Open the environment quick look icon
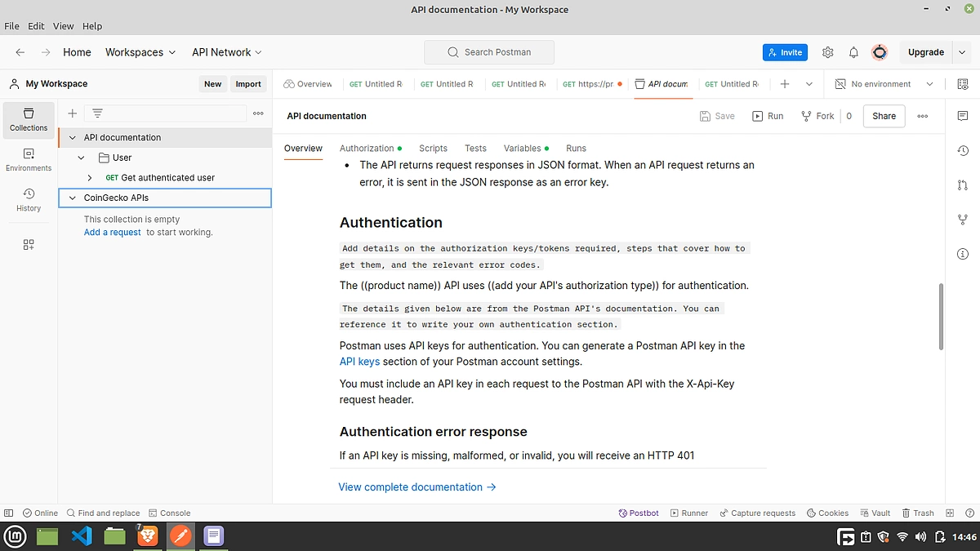The height and width of the screenshot is (551, 980). pos(963,84)
